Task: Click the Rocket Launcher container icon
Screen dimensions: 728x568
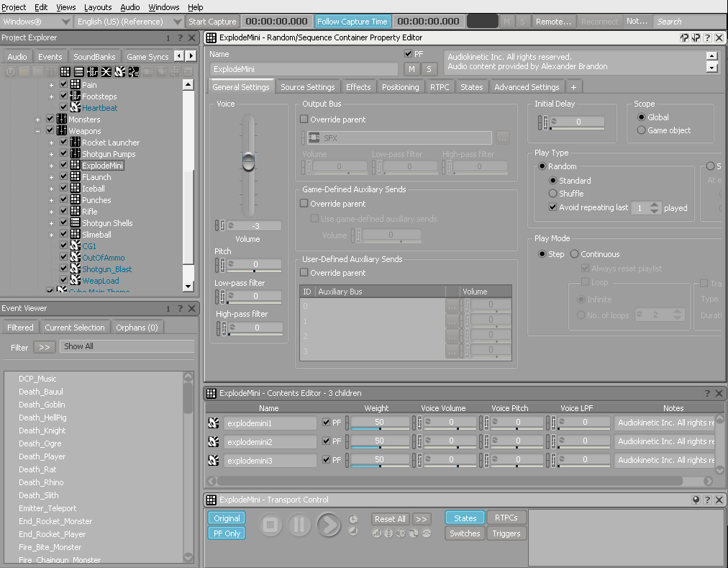Action: [76, 143]
